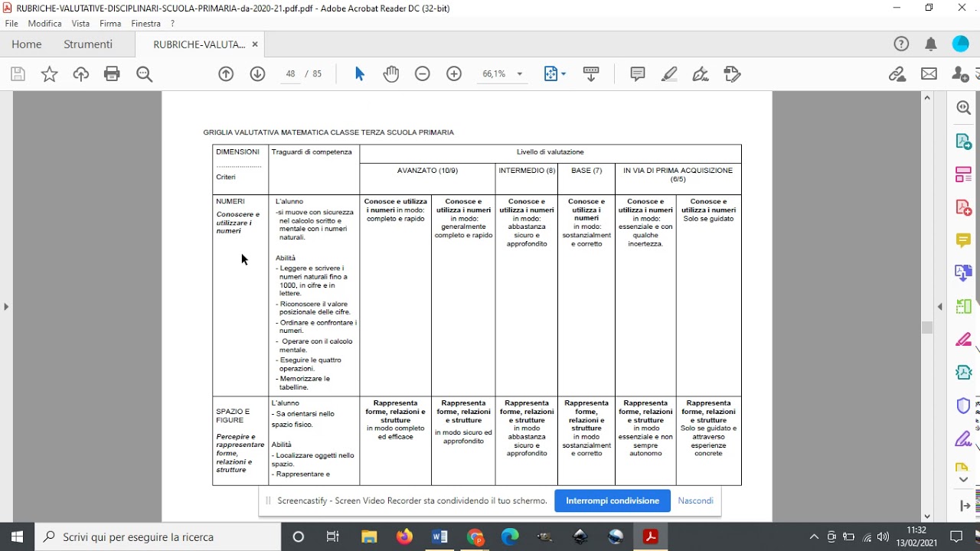Screen dimensions: 980x551
Task: Click the page number field showing 48
Action: tap(290, 74)
